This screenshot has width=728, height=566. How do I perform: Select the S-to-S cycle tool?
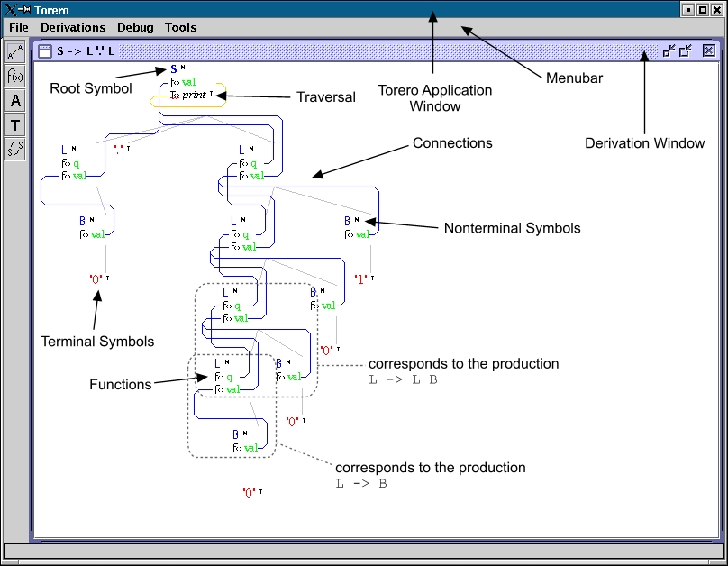[15, 149]
